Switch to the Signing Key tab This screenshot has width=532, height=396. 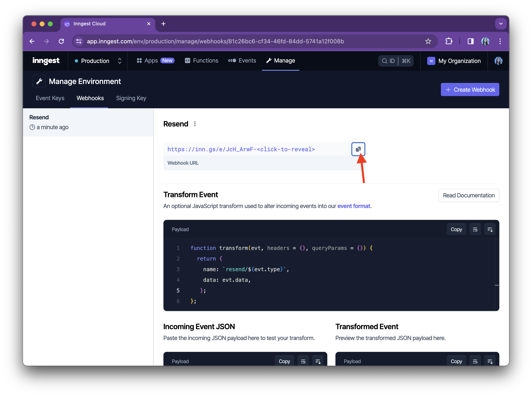[131, 98]
